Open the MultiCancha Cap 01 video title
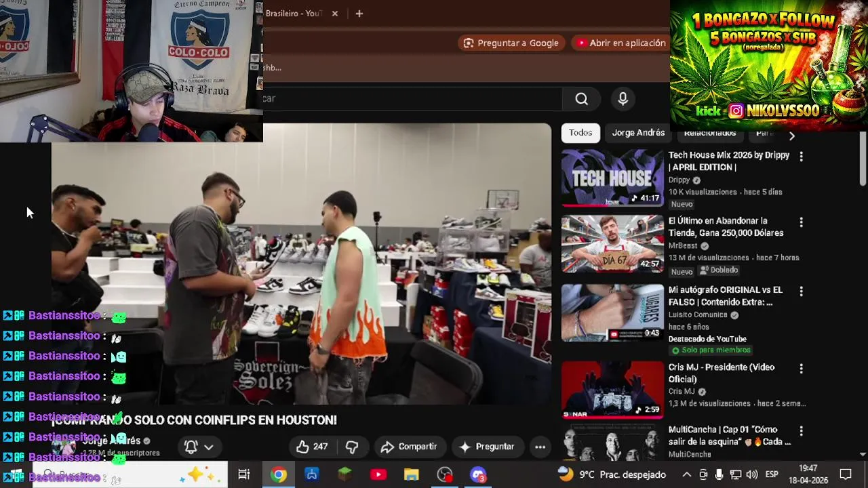 coord(729,435)
